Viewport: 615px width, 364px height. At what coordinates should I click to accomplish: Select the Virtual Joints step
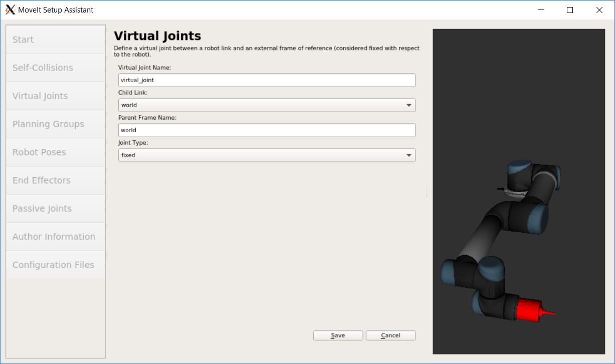coord(55,96)
